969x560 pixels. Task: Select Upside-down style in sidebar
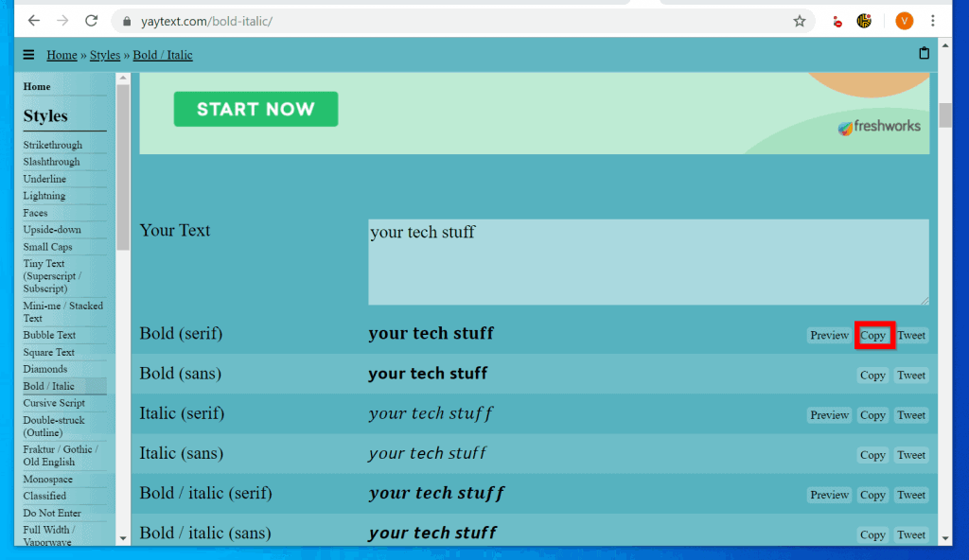52,229
